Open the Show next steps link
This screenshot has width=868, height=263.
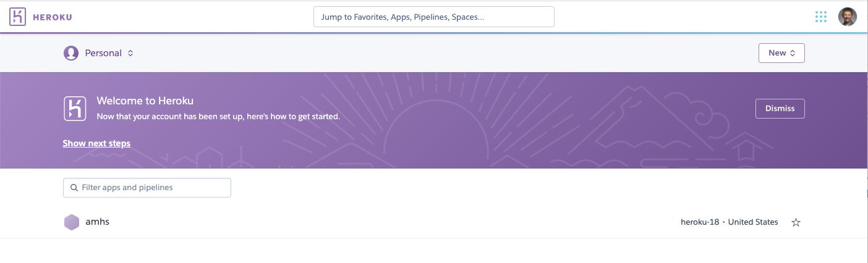(x=96, y=143)
